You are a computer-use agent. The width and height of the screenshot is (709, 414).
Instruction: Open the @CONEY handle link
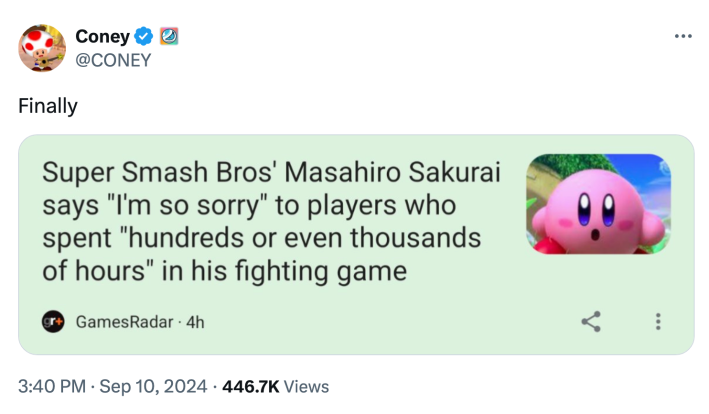(114, 60)
